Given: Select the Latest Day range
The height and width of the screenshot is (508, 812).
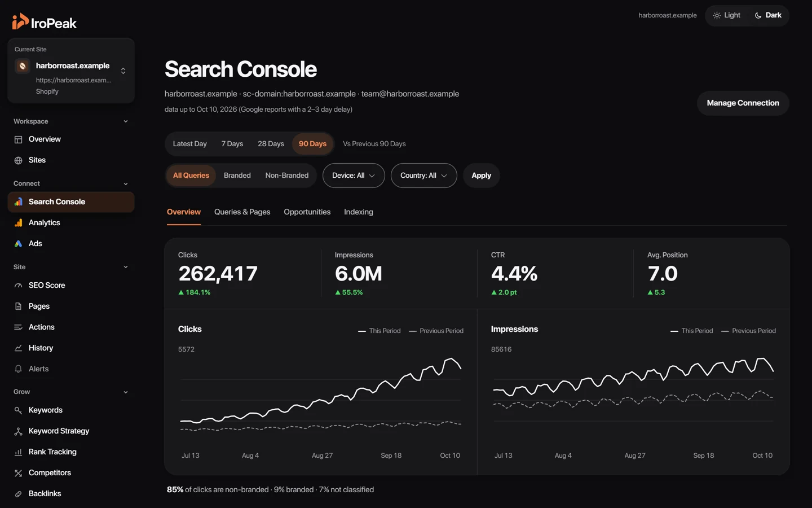Looking at the screenshot, I should (190, 144).
